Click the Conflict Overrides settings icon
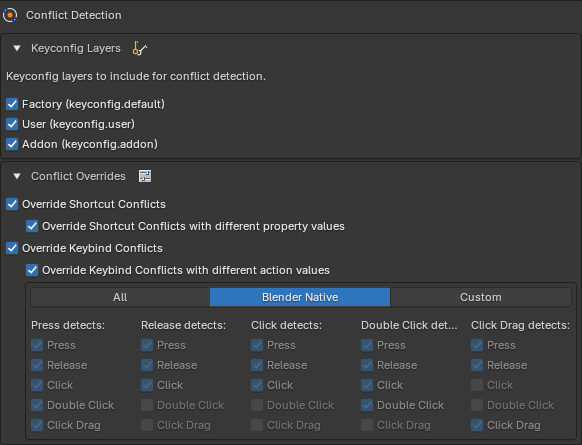Screen dimensions: 582x445 coord(145,176)
